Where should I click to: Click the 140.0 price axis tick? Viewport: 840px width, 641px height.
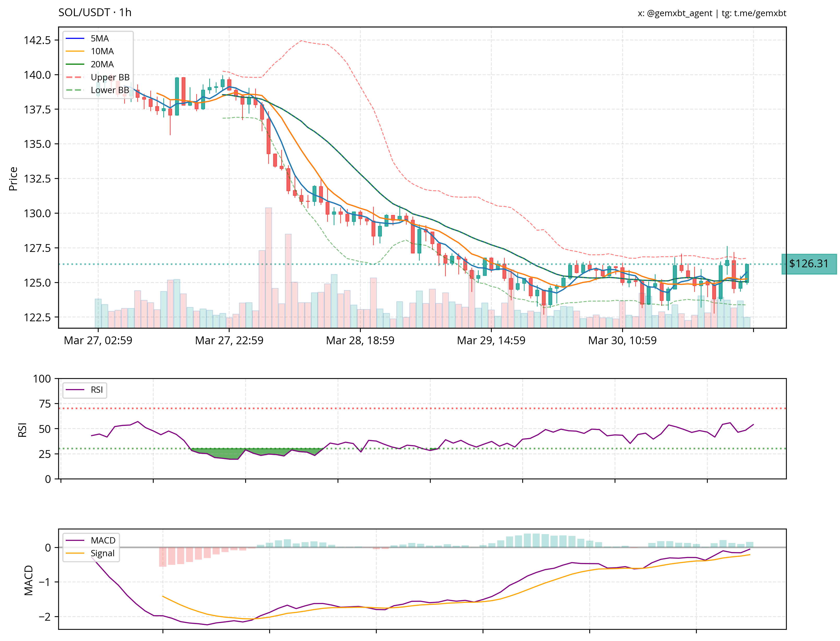37,75
